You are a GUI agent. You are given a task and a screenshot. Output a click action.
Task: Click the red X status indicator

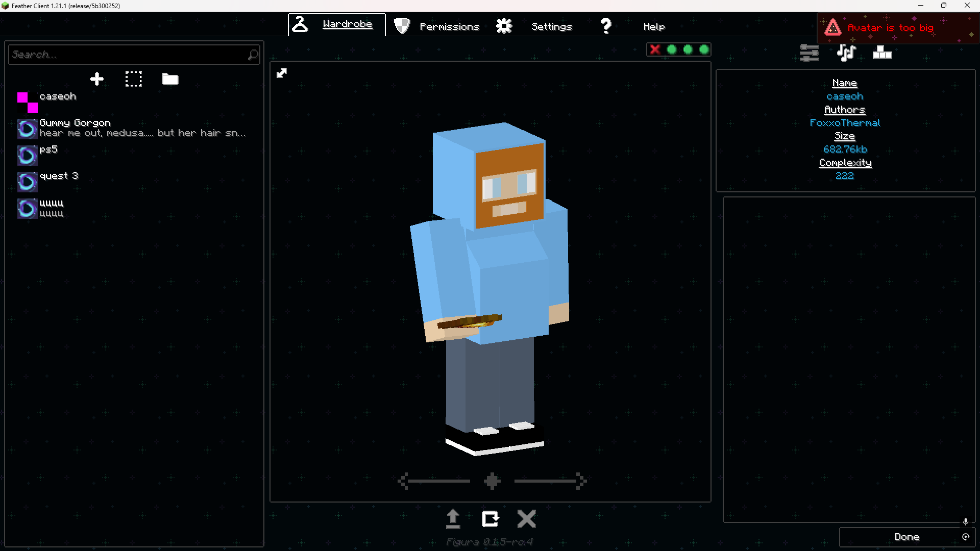(655, 49)
